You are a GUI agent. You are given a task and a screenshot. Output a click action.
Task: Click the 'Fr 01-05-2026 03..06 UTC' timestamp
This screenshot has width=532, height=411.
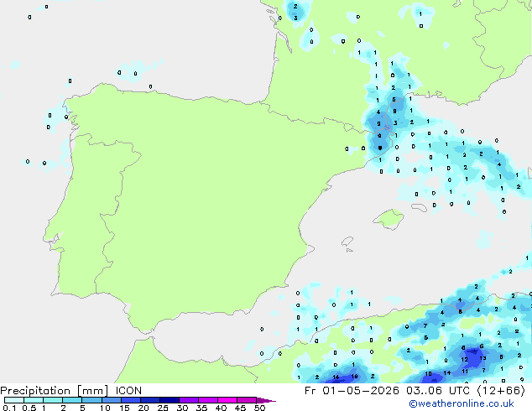pyautogui.click(x=387, y=391)
